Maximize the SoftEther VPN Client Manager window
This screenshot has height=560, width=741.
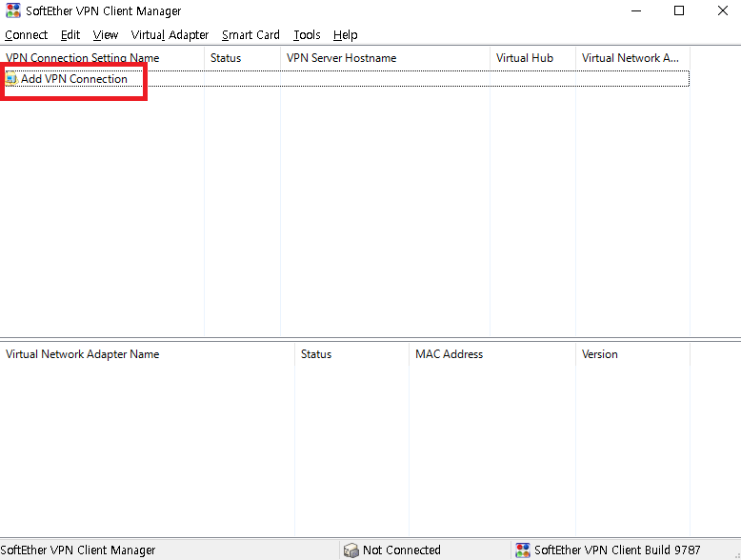(x=679, y=10)
